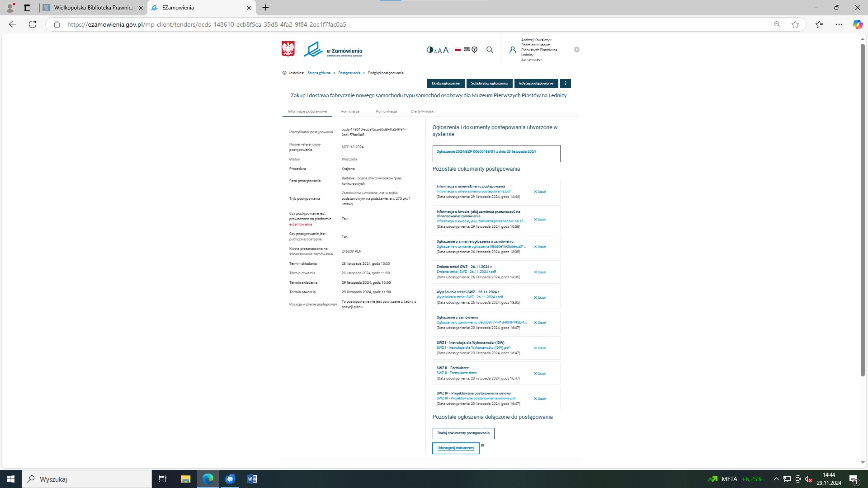
Task: Open the Edge tab actions menu
Action: tap(27, 8)
